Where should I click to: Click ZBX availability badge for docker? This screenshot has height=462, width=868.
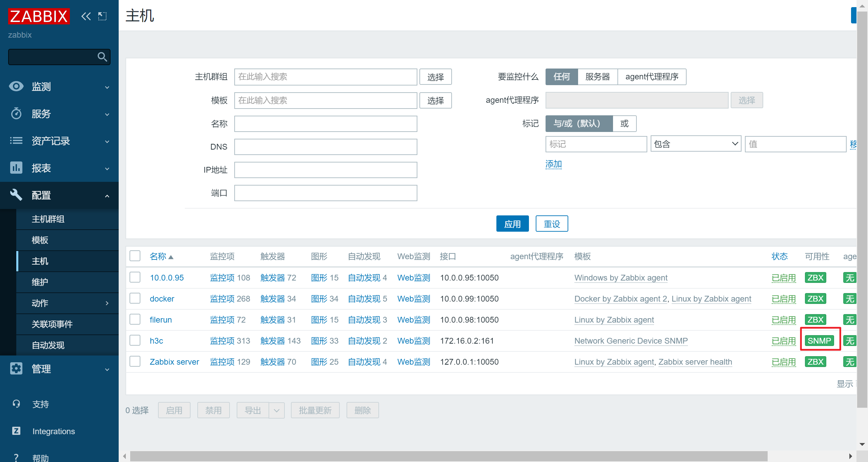coord(815,299)
